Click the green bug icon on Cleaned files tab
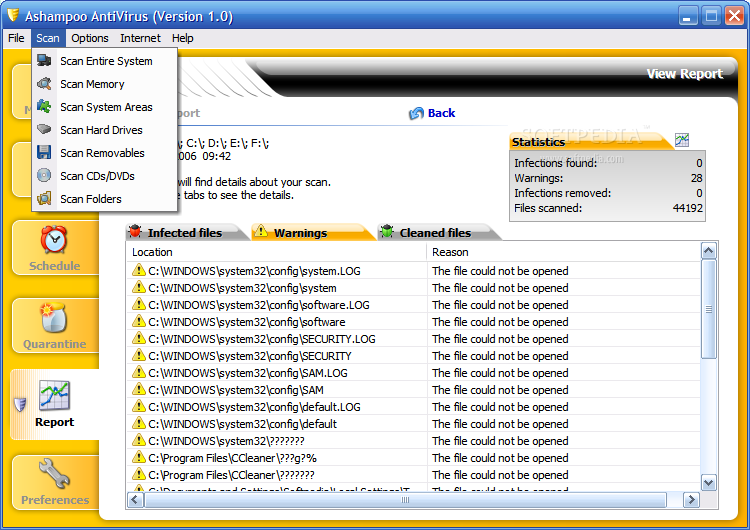 387,232
